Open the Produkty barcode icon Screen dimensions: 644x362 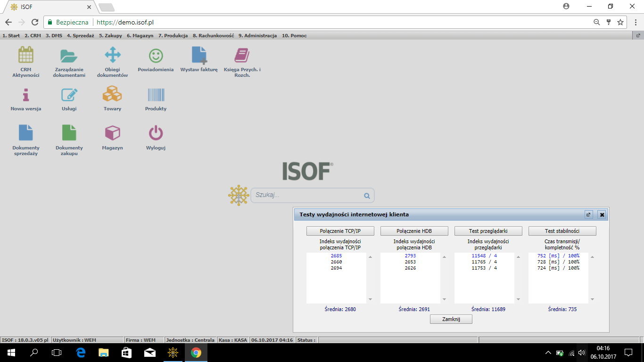(156, 95)
